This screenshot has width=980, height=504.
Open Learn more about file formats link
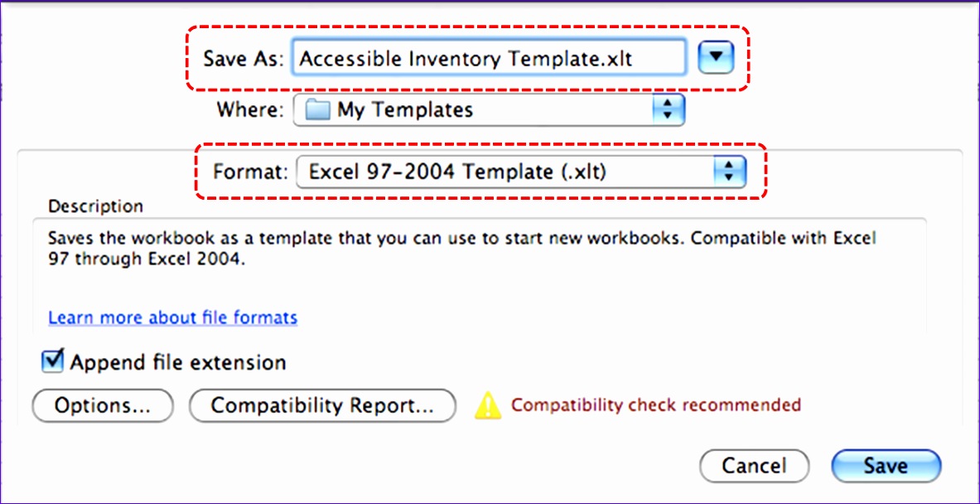173,317
